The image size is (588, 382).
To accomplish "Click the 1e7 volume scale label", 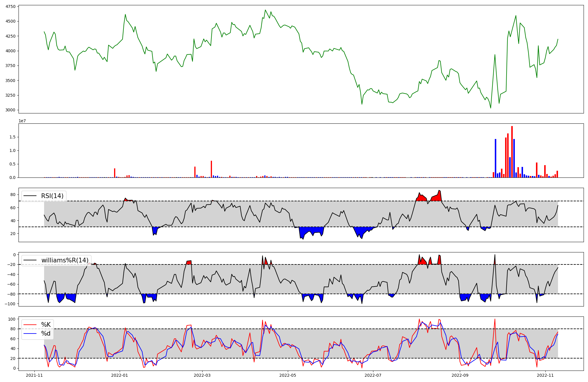I will [x=22, y=121].
